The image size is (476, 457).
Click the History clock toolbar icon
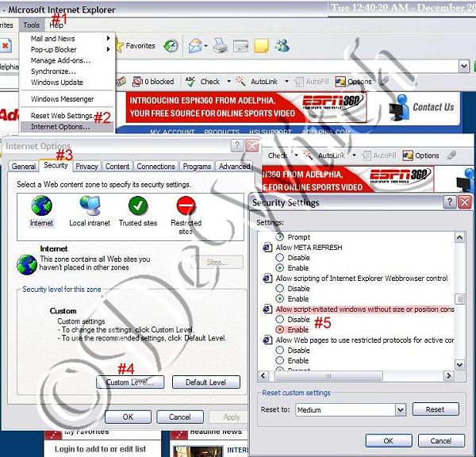(171, 46)
